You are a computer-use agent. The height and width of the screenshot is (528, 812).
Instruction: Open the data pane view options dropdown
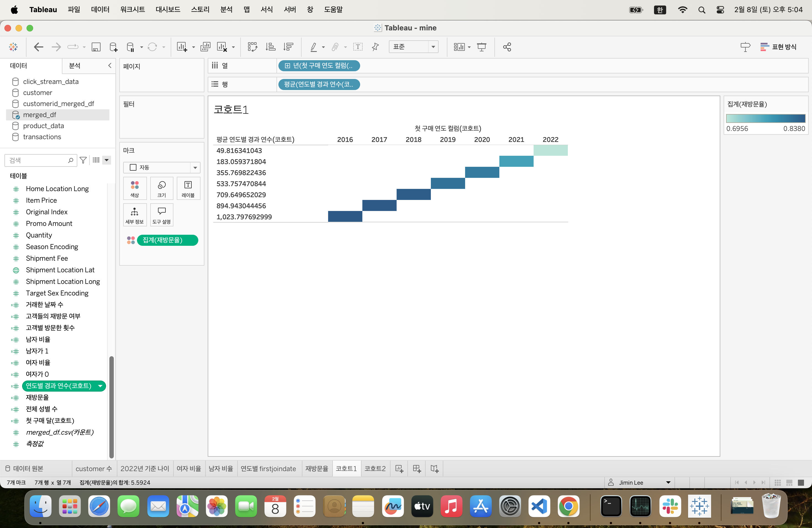pyautogui.click(x=107, y=160)
